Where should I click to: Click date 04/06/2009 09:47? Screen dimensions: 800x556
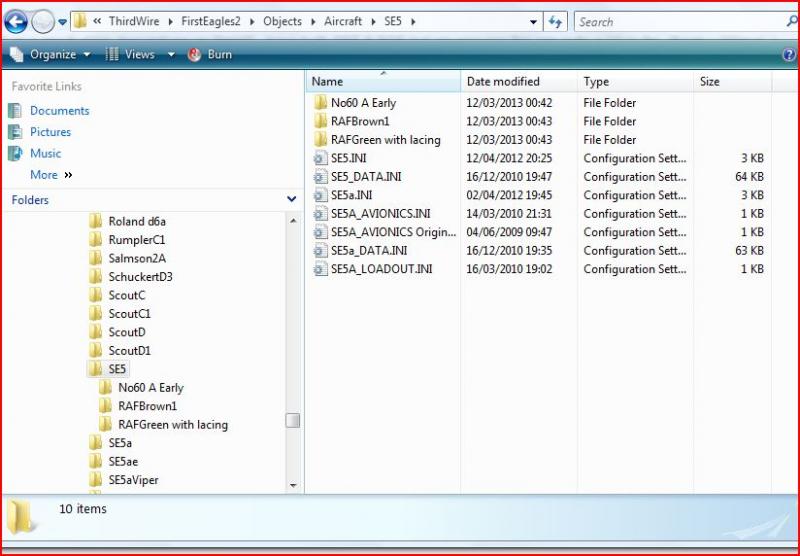[509, 232]
